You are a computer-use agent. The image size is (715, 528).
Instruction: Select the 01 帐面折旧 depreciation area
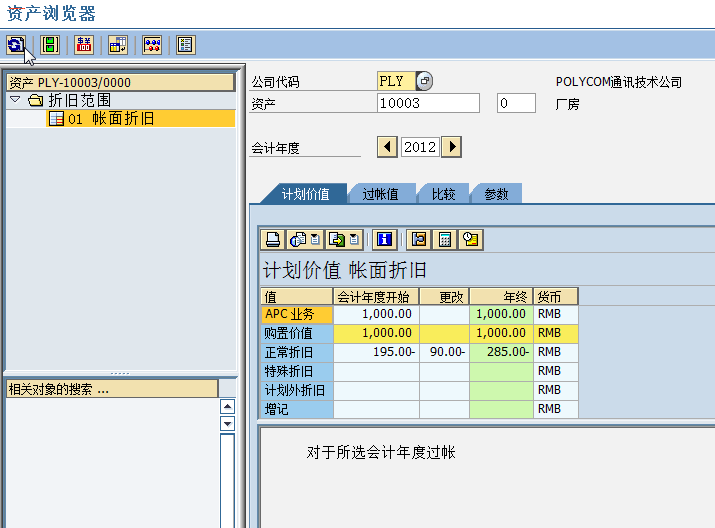(x=141, y=119)
